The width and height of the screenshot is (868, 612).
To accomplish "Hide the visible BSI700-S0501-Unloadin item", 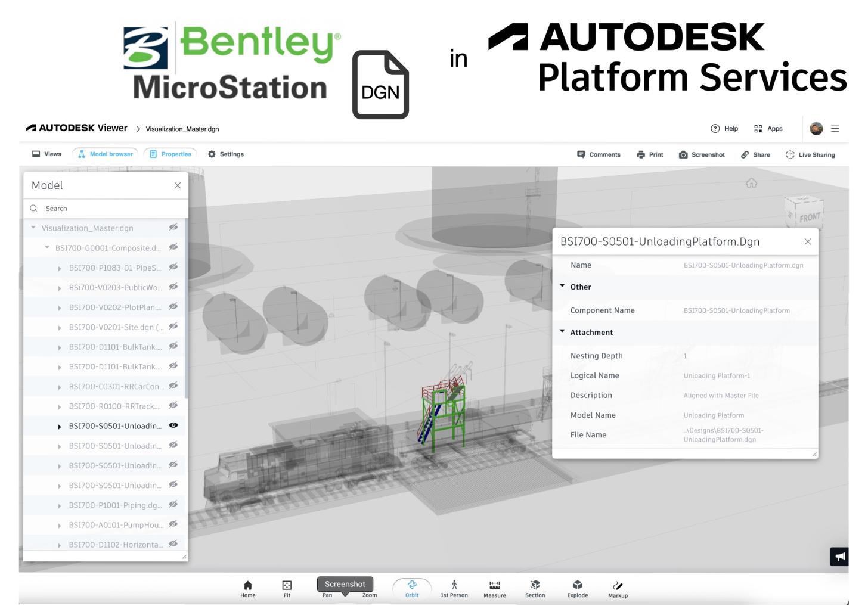I will pos(173,425).
